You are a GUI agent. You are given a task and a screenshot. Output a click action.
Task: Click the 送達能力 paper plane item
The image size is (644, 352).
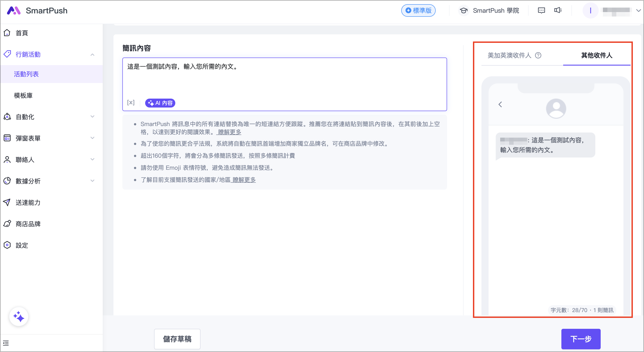click(28, 202)
